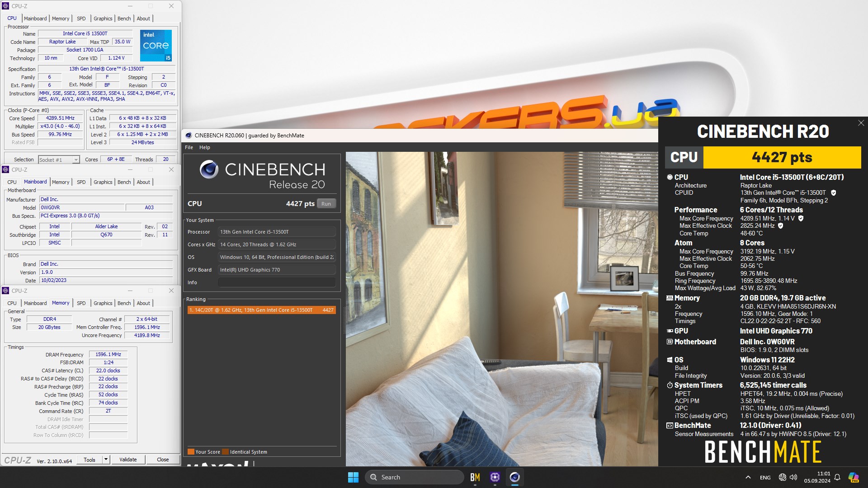Click the Core Speed value 4289.51 MHz
This screenshot has width=868, height=488.
click(x=60, y=118)
